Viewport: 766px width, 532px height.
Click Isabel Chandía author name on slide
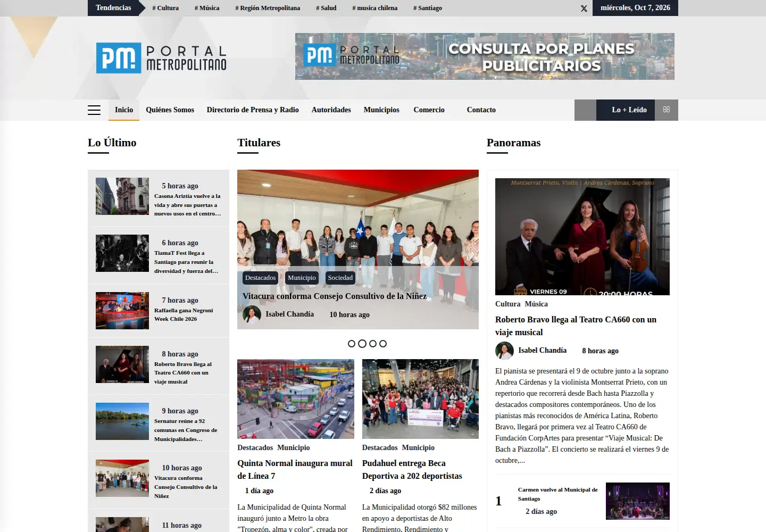coord(290,314)
